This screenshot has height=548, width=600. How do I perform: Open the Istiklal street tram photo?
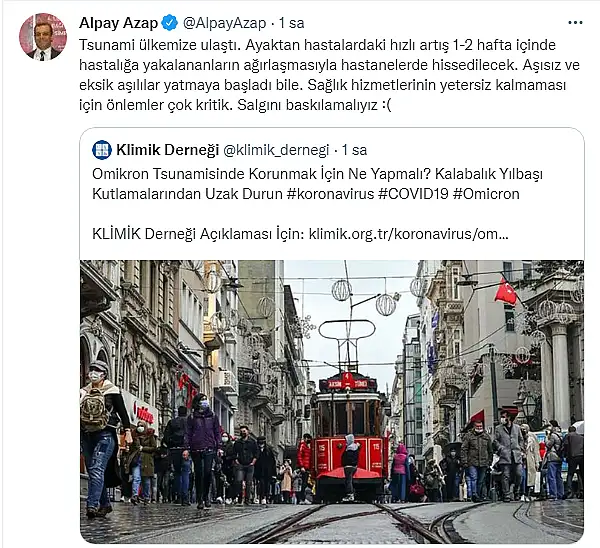[x=332, y=401]
